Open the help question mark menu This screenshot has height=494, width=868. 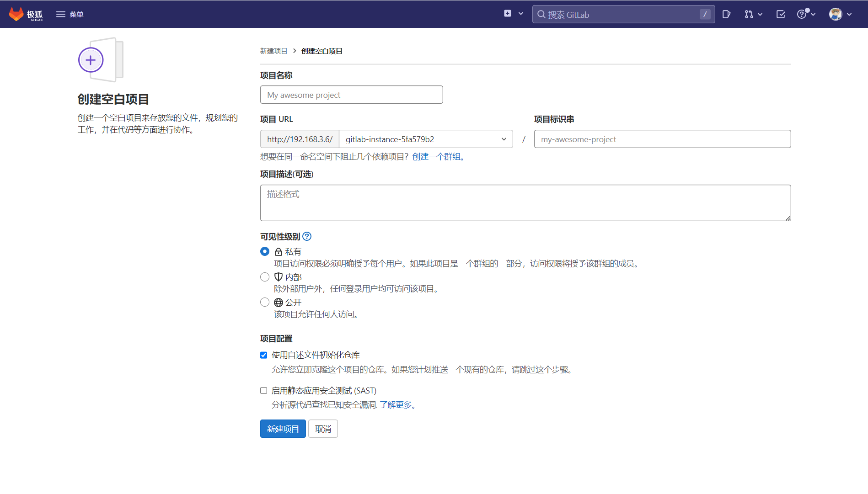click(x=806, y=14)
